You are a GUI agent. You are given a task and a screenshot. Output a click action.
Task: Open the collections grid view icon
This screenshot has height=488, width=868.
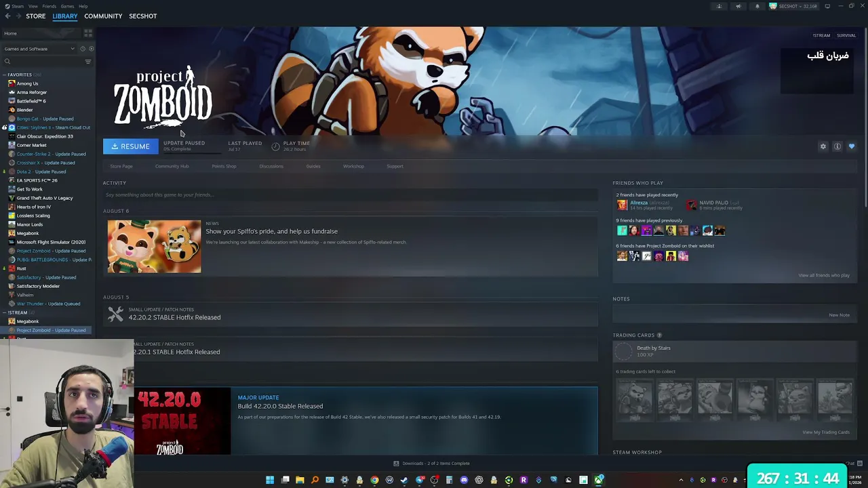click(88, 33)
